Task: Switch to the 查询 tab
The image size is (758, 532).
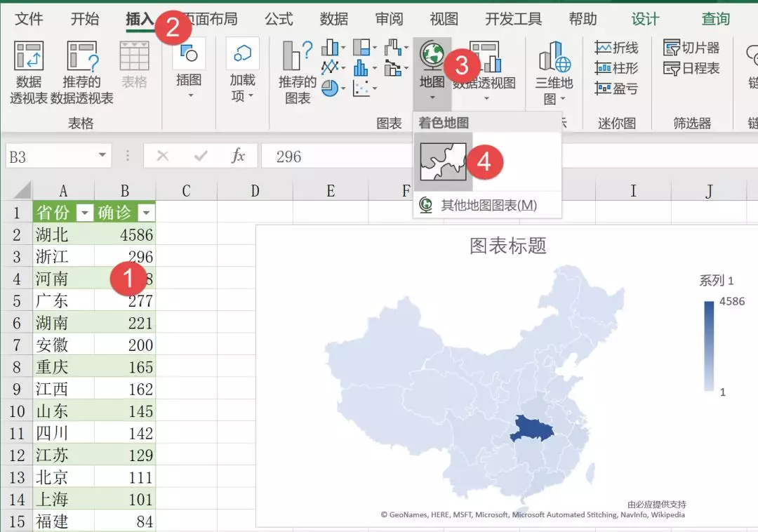Action: (x=716, y=19)
